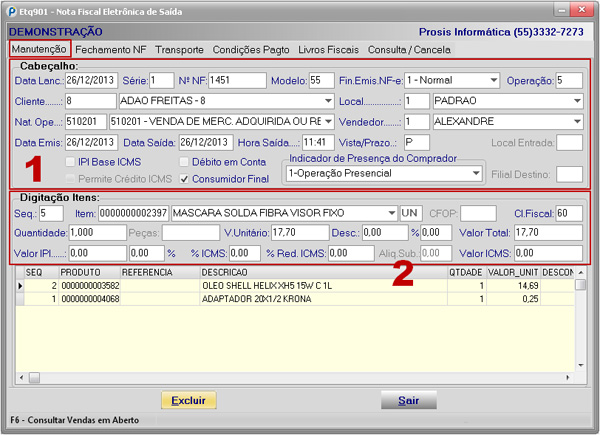Focus the Cl.Fiscal field
Screen dimensions: 600x435
coord(569,213)
